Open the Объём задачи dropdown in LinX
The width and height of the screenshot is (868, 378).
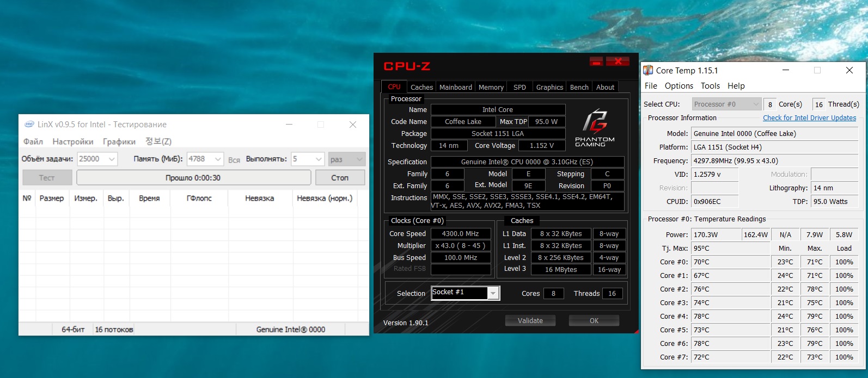tap(112, 159)
